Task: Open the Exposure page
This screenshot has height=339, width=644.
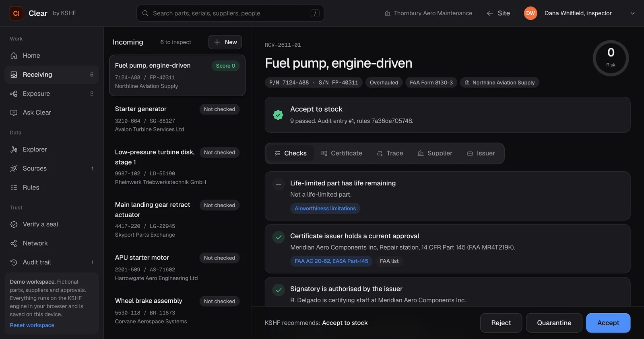Action: [52, 94]
